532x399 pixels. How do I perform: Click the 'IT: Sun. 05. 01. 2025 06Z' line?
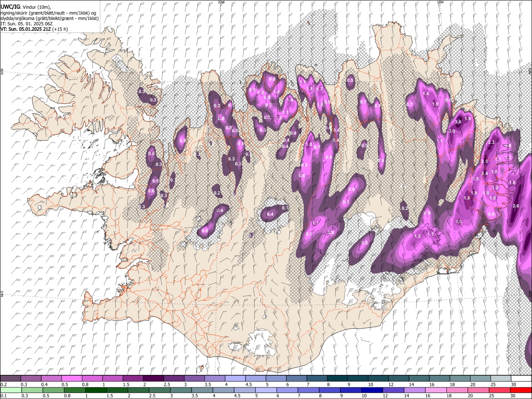[x=27, y=24]
